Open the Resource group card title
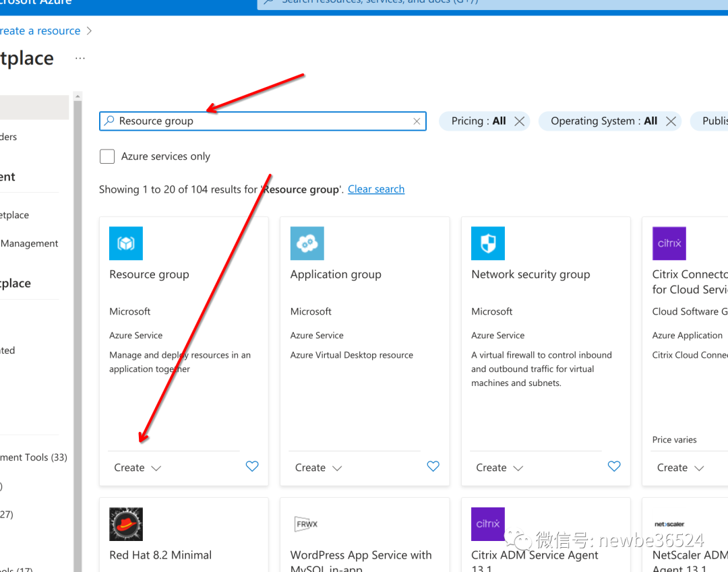728x572 pixels. click(x=149, y=274)
